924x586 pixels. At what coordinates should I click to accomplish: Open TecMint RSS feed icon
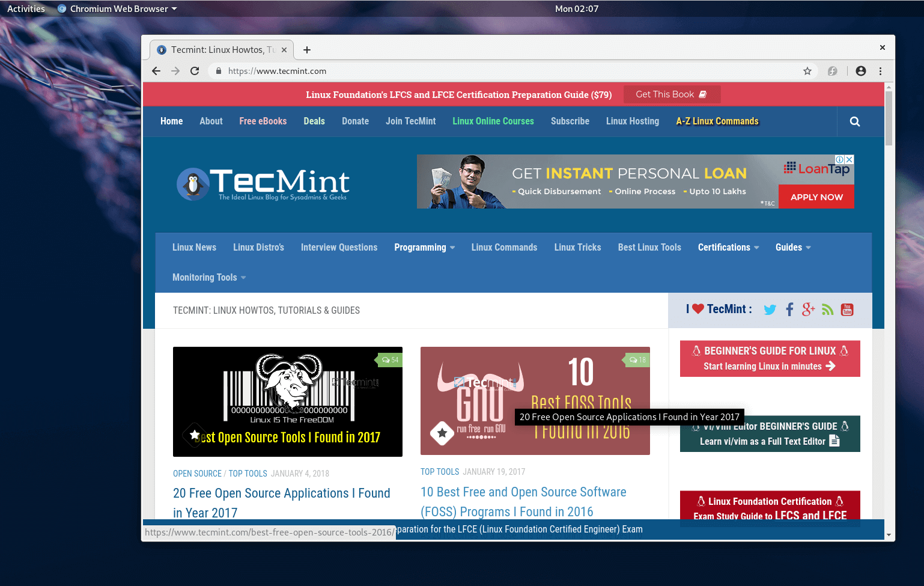pos(828,310)
